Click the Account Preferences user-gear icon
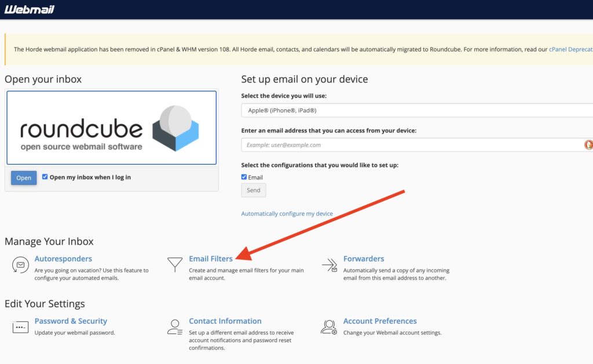This screenshot has height=364, width=593. (x=329, y=327)
